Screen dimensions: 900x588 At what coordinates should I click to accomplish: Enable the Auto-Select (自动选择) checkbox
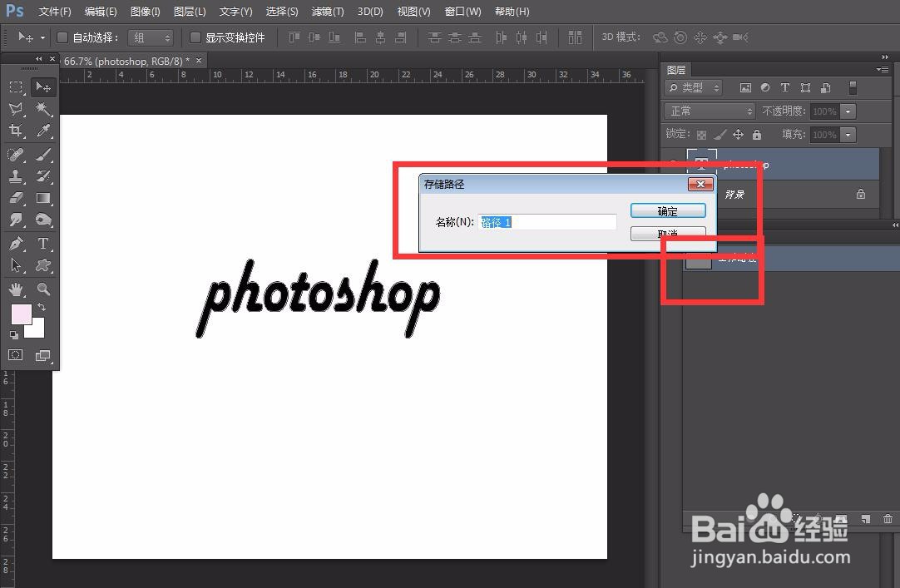[62, 38]
